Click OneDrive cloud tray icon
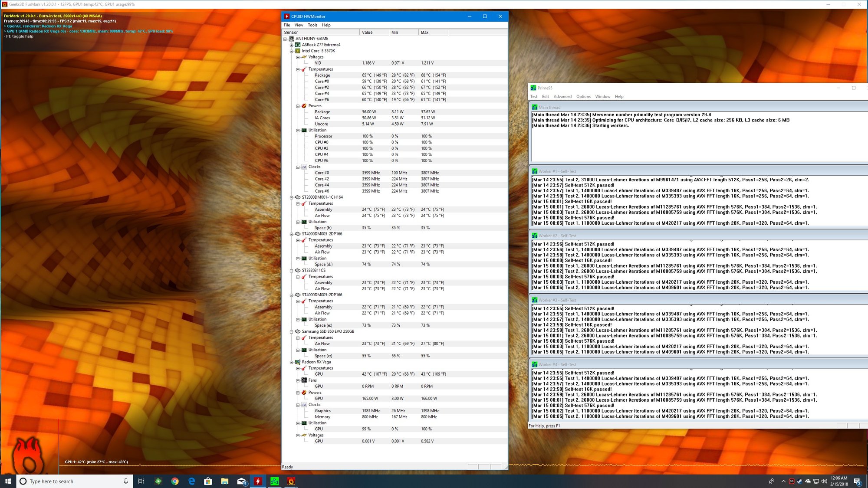 tap(808, 481)
